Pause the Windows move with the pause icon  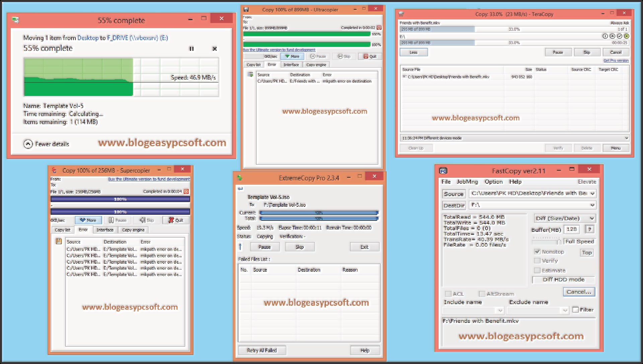pyautogui.click(x=192, y=49)
